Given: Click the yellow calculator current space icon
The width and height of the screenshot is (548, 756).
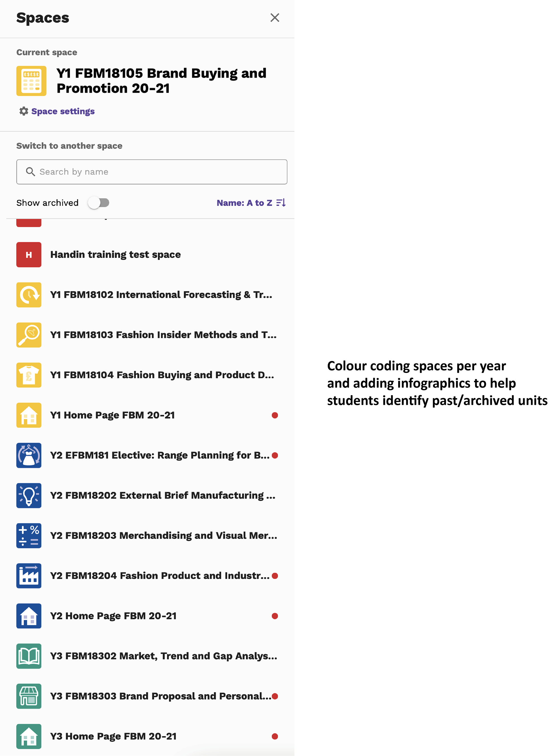Looking at the screenshot, I should (31, 81).
